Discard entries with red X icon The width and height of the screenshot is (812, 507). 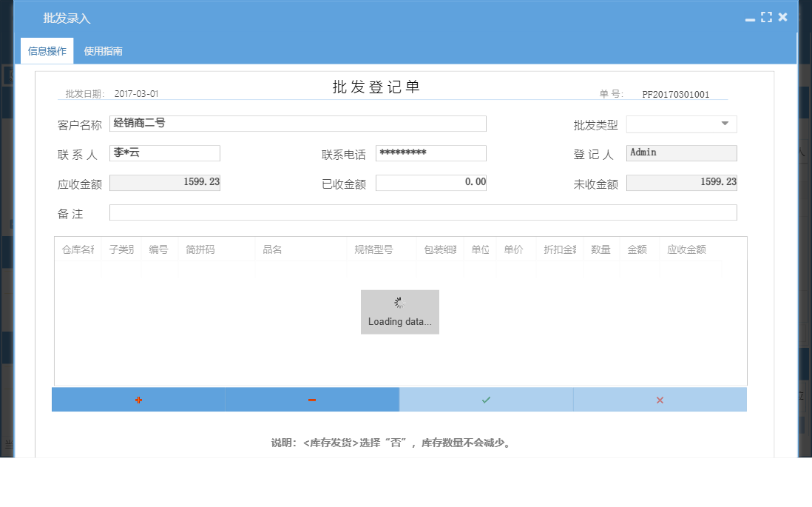[x=660, y=399]
